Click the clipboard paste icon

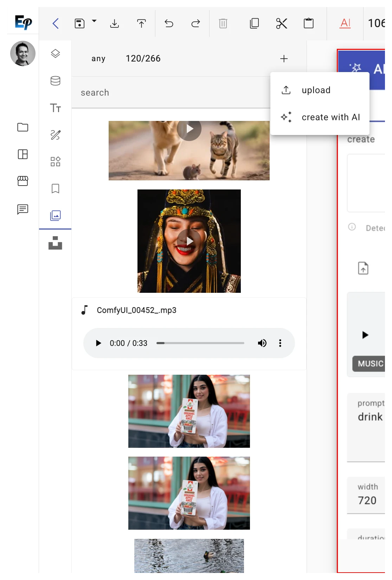click(x=309, y=24)
